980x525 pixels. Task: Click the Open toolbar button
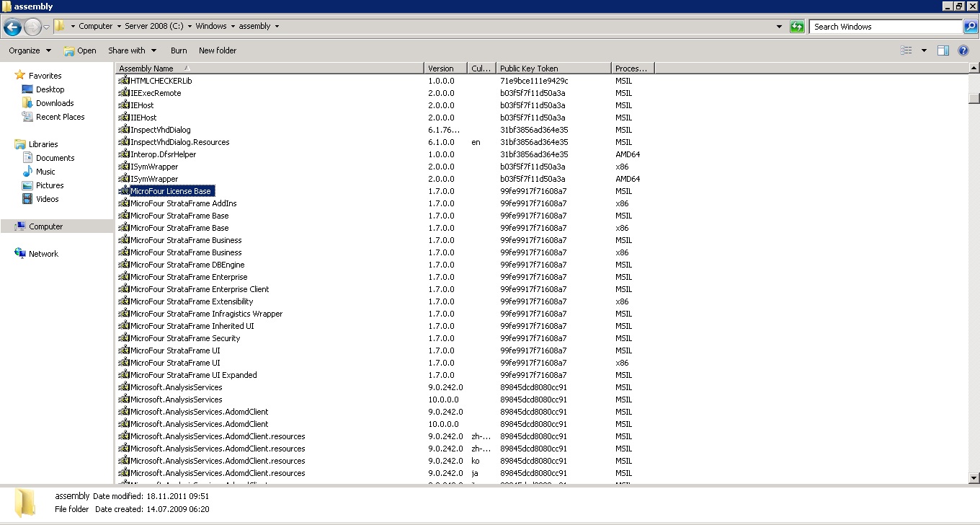click(x=80, y=50)
